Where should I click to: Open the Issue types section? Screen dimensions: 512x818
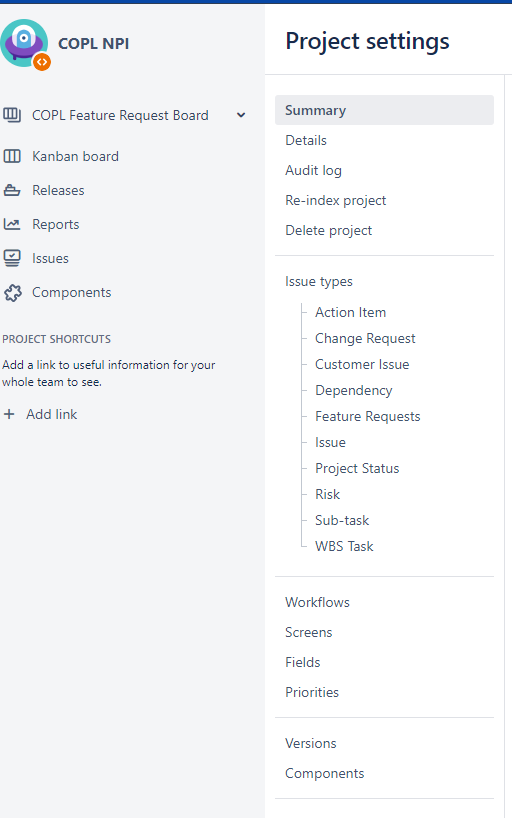point(319,282)
